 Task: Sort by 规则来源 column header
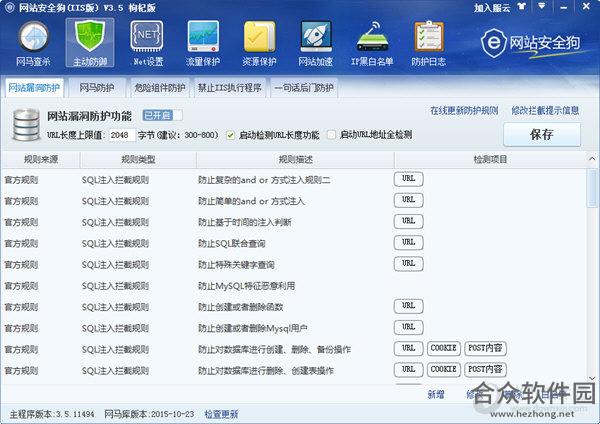pos(41,159)
